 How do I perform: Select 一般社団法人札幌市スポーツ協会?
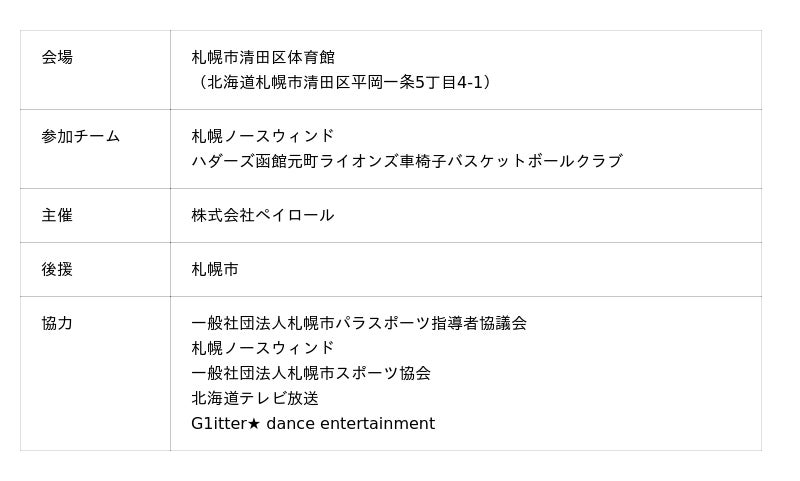tap(311, 374)
